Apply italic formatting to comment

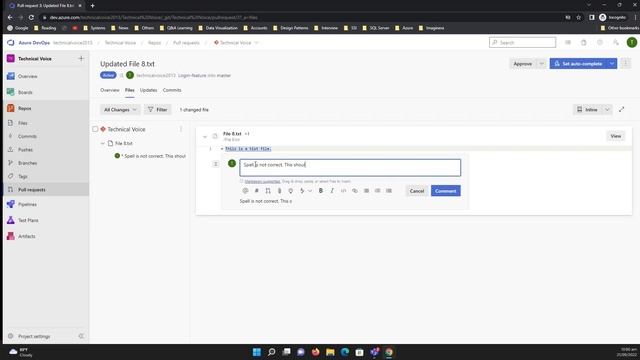tap(332, 191)
